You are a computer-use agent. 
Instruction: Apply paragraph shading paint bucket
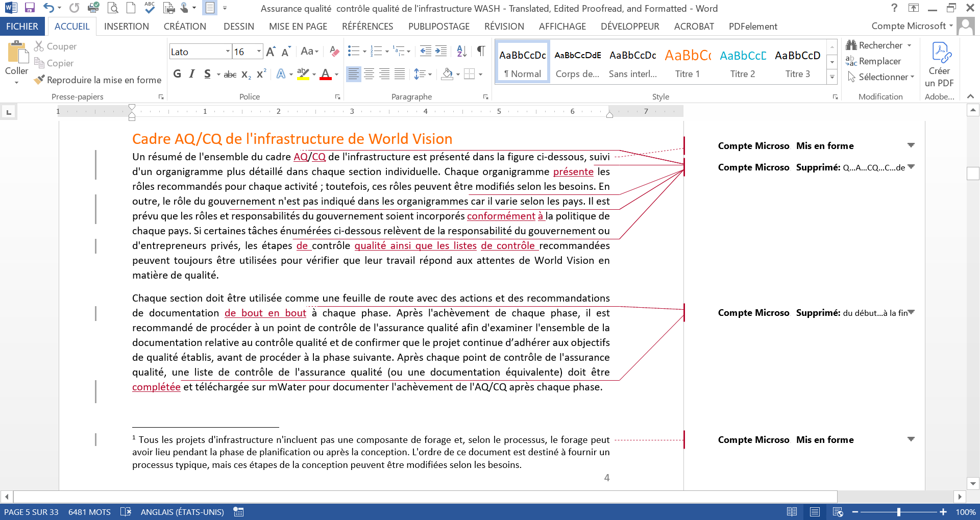tap(447, 75)
